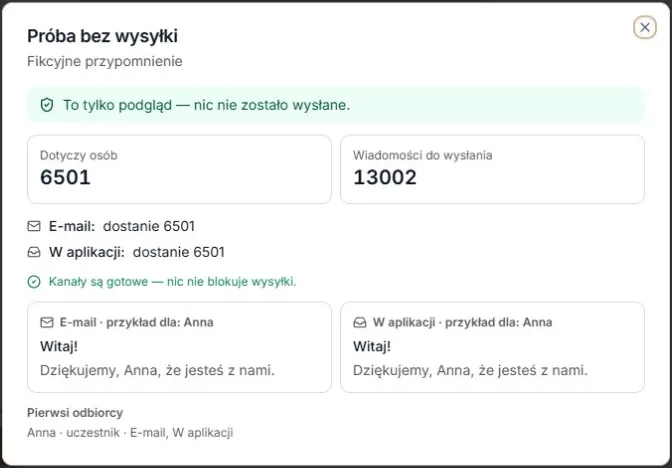Click 'To tylko podgląd — nic nie zostało wysłane.'
672x468 pixels.
[x=207, y=105]
